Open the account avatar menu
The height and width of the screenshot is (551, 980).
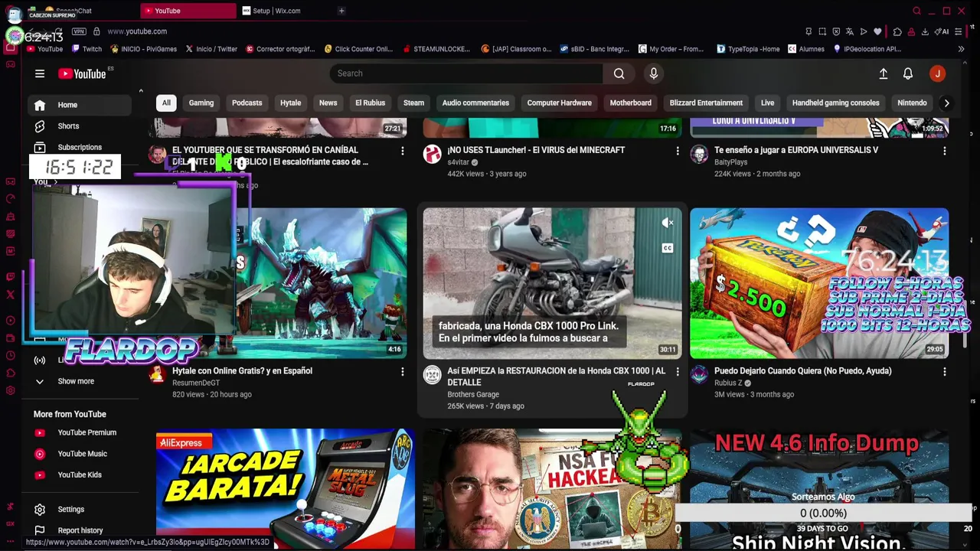pyautogui.click(x=937, y=73)
